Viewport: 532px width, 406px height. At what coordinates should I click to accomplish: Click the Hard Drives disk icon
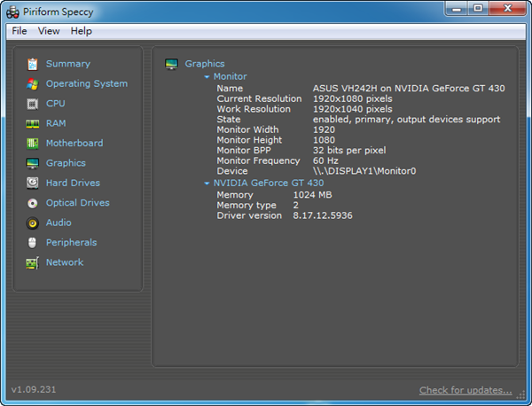33,183
